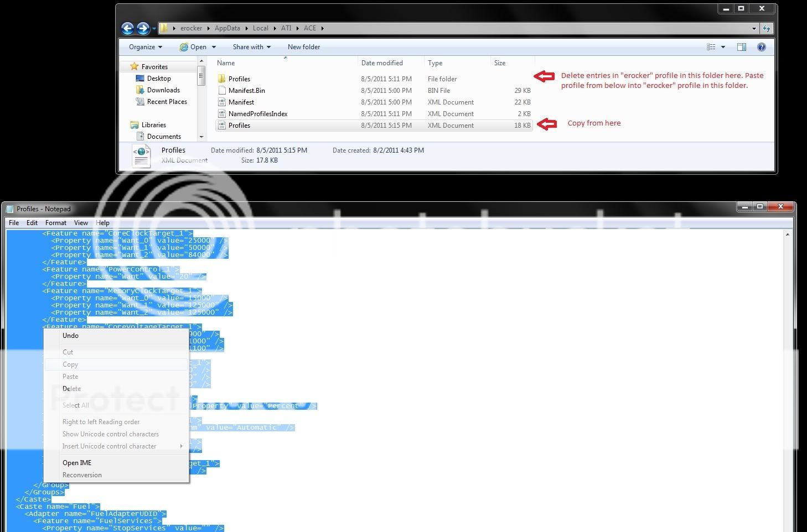
Task: Choose Cut in context menu
Action: point(116,352)
